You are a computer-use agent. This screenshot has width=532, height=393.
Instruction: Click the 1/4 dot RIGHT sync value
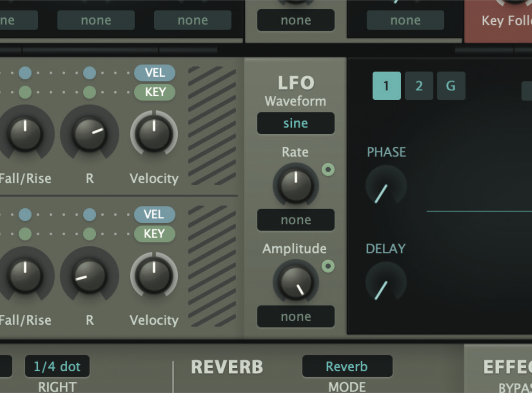[57, 366]
